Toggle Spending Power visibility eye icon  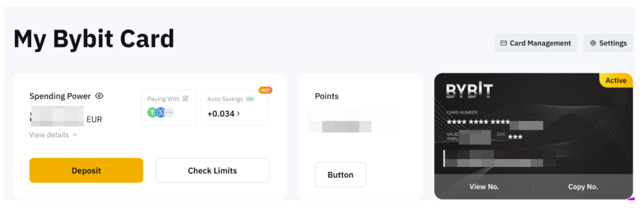tap(99, 96)
